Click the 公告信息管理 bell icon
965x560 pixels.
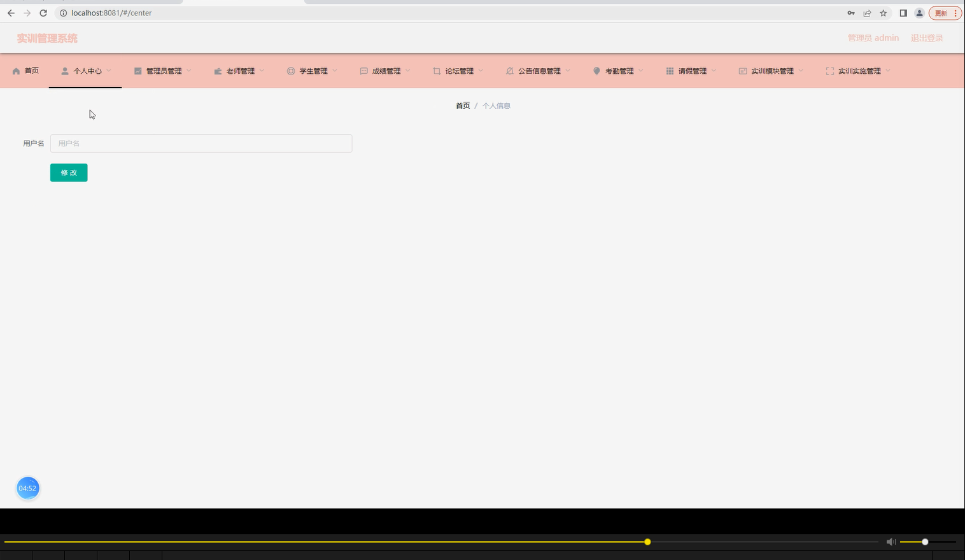click(509, 71)
